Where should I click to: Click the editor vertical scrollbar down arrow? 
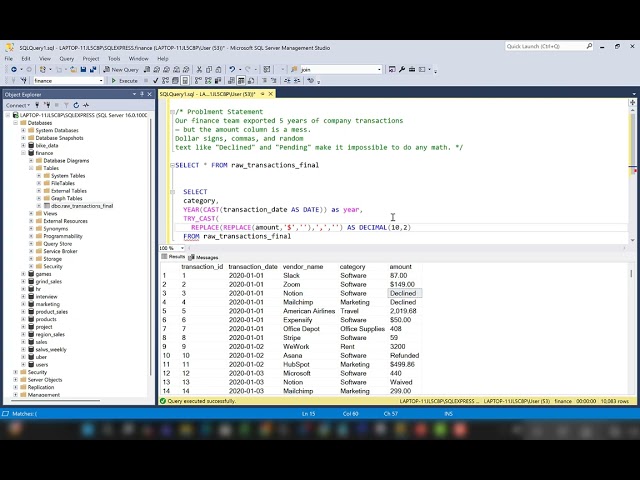point(633,240)
